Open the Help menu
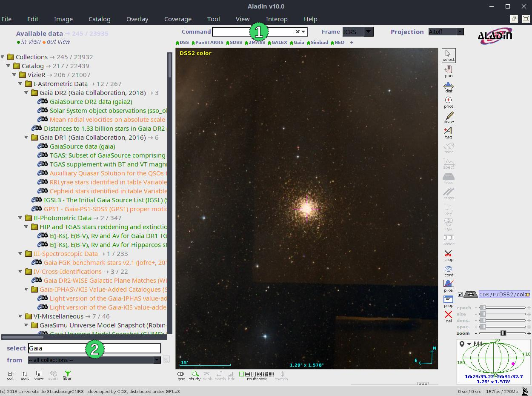Screen dimensions: 532x396 (311, 19)
